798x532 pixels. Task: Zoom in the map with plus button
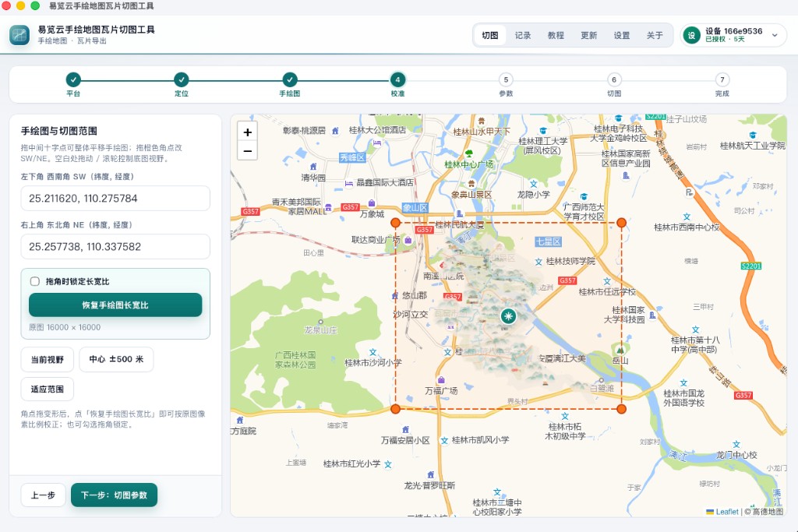[247, 132]
